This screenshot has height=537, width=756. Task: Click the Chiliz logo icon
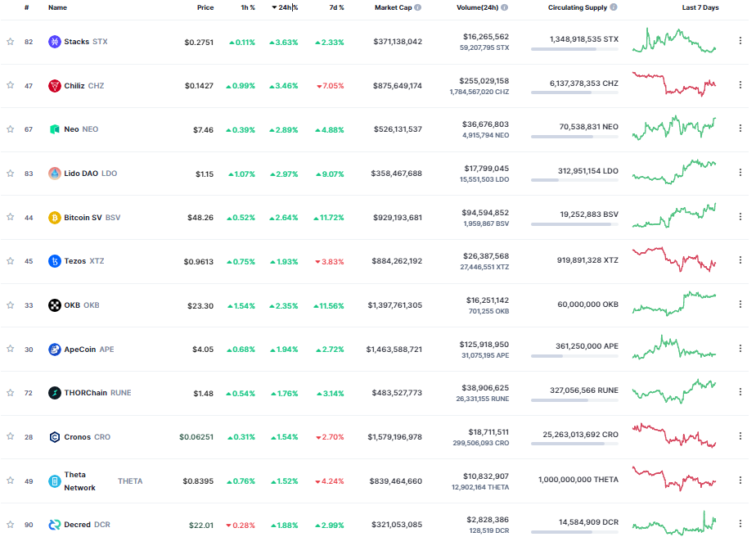coord(55,86)
